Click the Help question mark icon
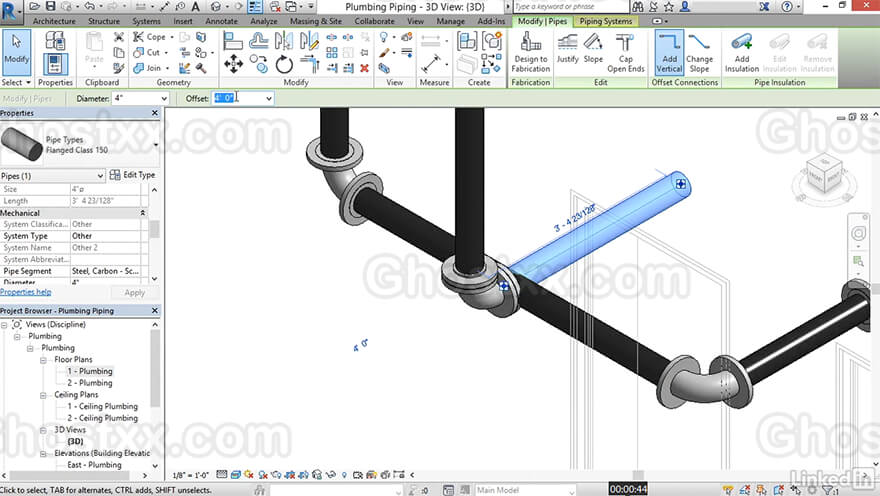Image resolution: width=880 pixels, height=496 pixels. 787,7
